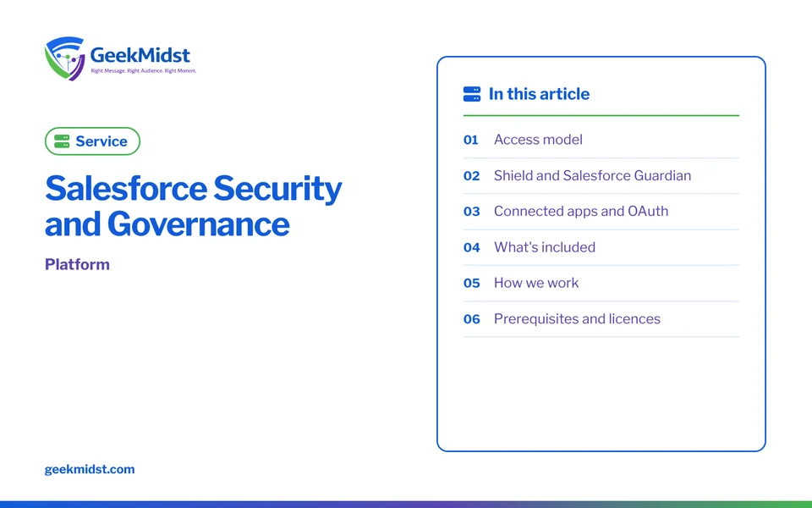Click the In this article heading
The image size is (812, 508).
[539, 94]
